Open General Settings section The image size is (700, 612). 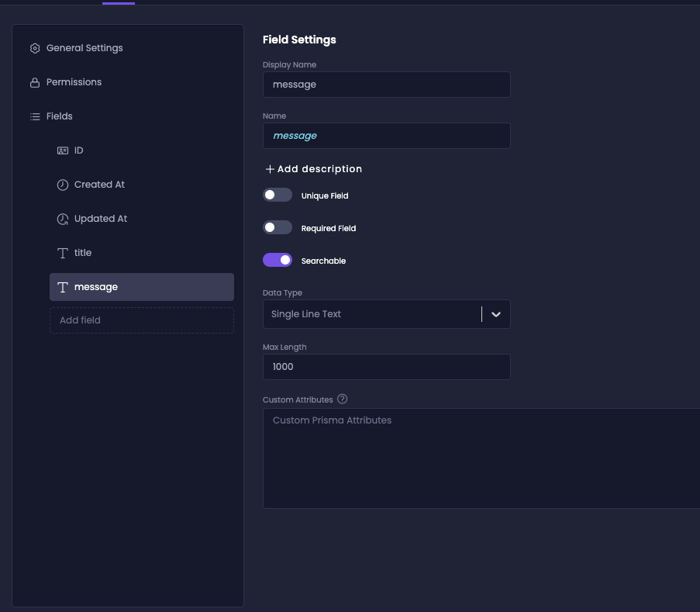(84, 48)
